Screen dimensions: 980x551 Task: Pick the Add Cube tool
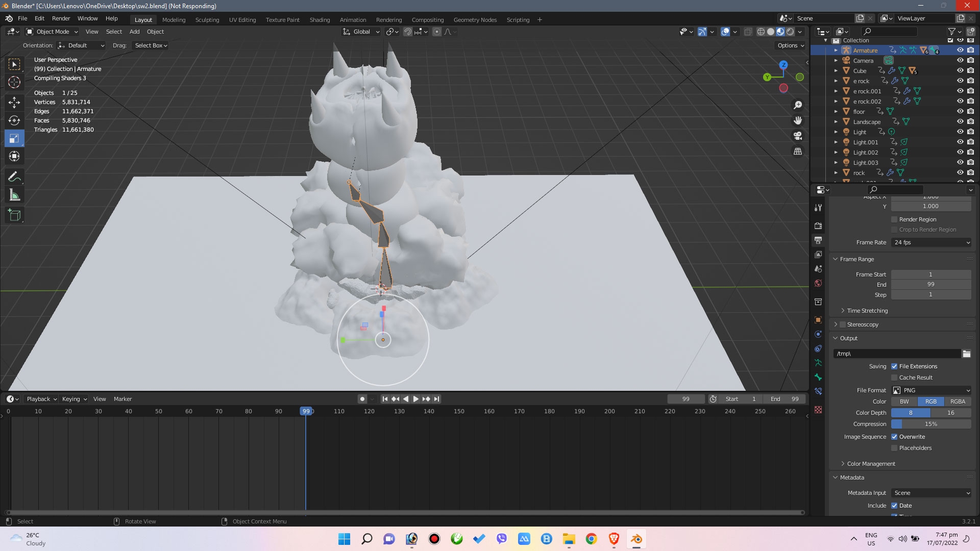(x=14, y=215)
